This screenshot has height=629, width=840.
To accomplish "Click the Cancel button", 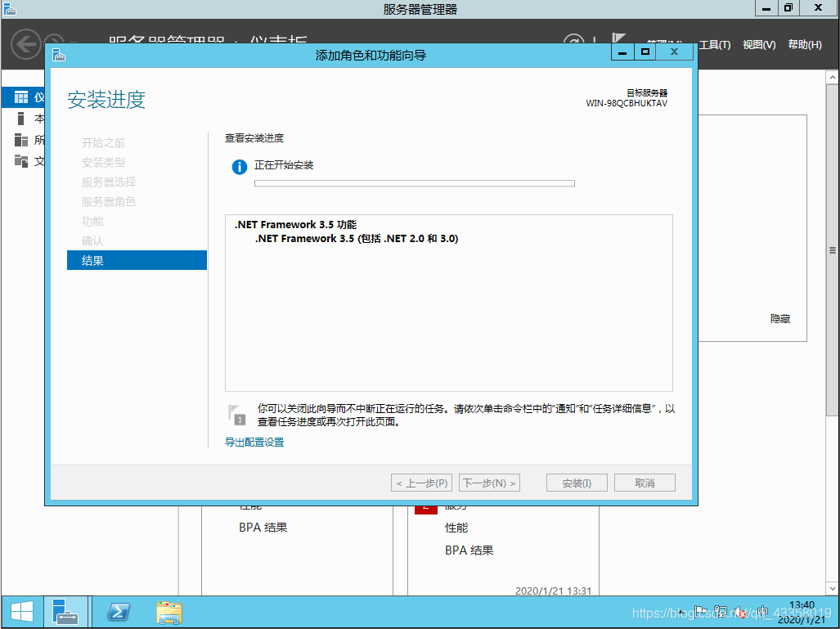I will [x=645, y=483].
